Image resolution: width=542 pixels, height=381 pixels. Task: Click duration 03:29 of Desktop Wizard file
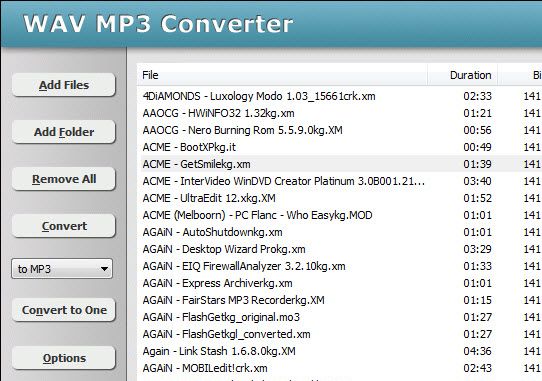click(x=477, y=249)
